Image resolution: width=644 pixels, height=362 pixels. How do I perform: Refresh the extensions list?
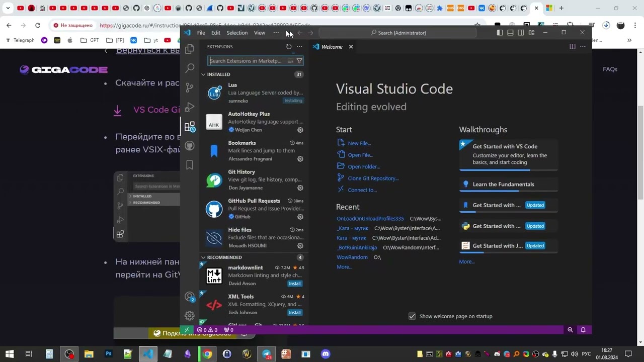pyautogui.click(x=289, y=47)
